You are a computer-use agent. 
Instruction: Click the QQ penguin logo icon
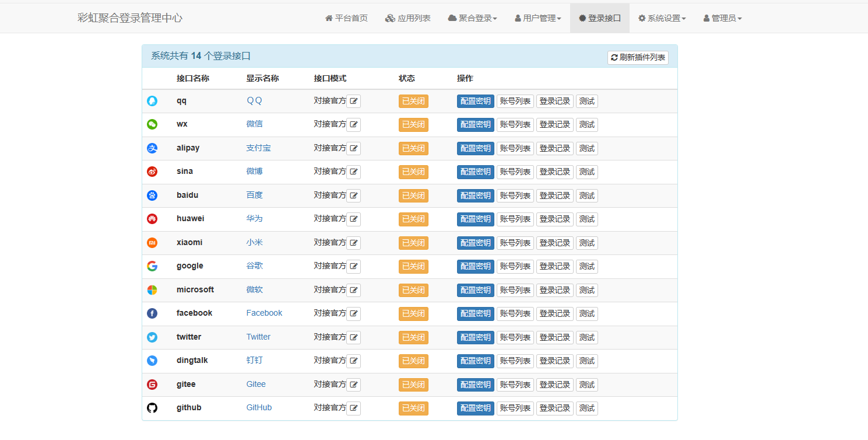tap(152, 101)
